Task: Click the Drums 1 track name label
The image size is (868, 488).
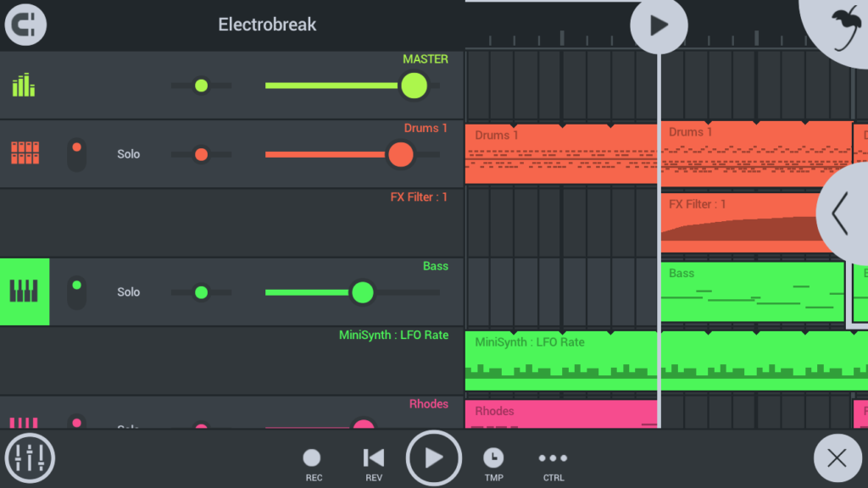Action: click(x=426, y=129)
